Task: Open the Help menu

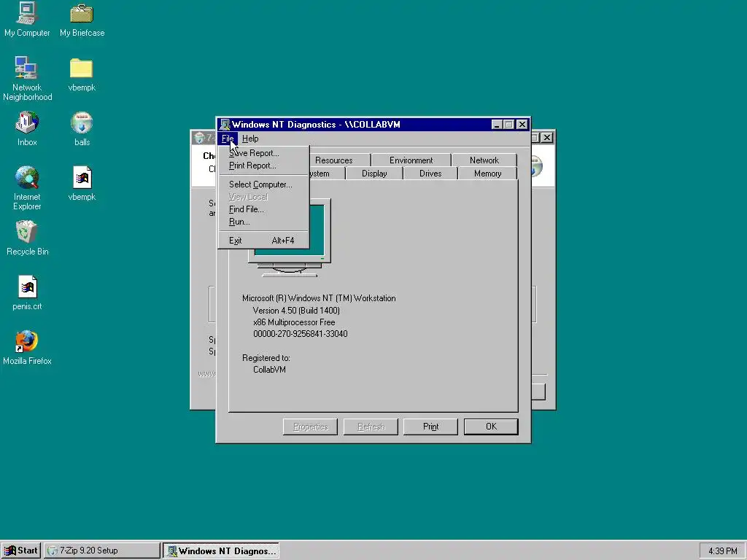Action: (x=250, y=139)
